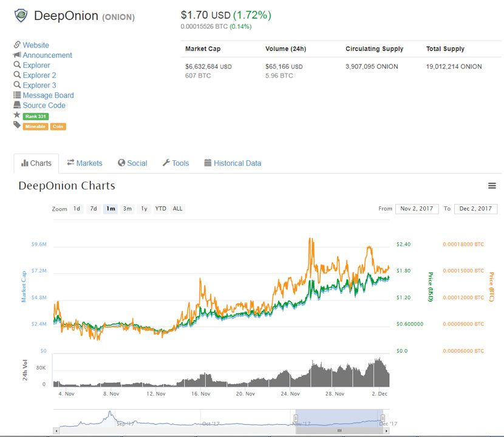This screenshot has height=437, width=504.
Task: Click the Coin tag badge
Action: point(58,127)
